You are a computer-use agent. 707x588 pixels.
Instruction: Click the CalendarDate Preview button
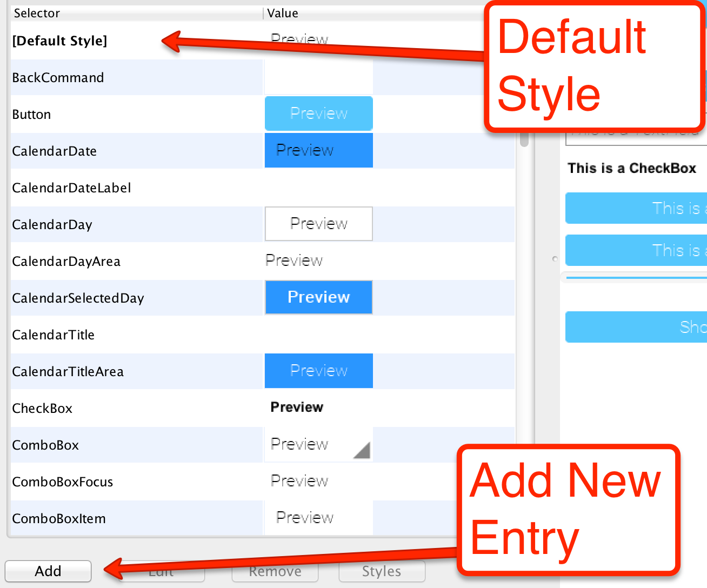[318, 150]
